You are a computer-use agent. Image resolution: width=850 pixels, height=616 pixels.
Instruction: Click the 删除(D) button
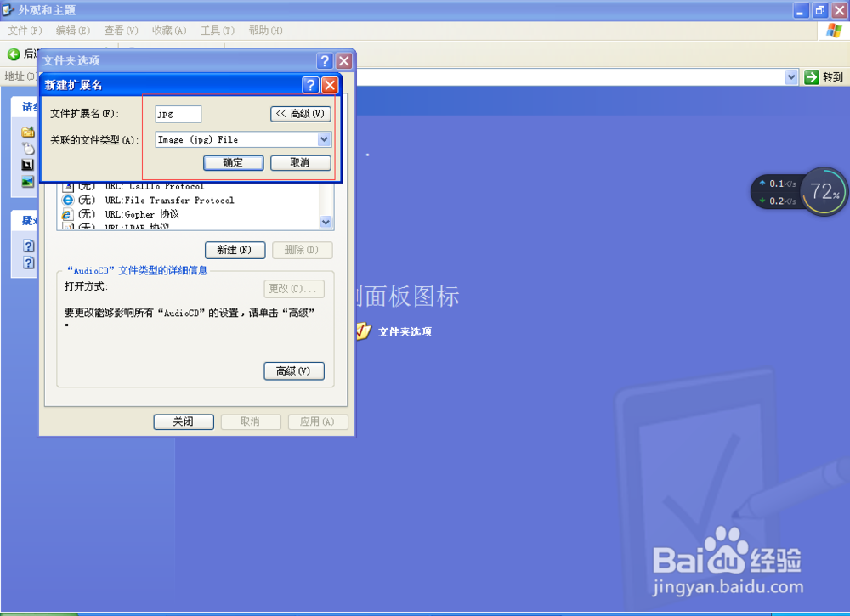(x=302, y=250)
